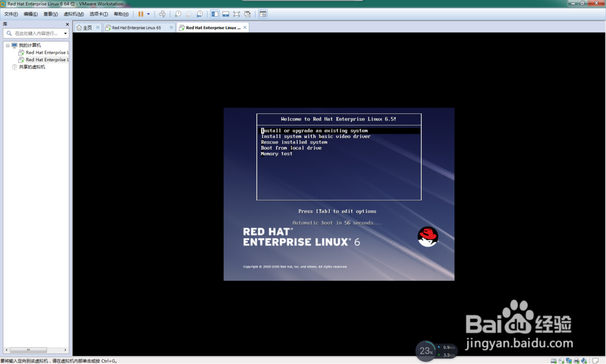The image size is (606, 364).
Task: Select 'Install or upgrade an existing system'
Action: click(340, 131)
